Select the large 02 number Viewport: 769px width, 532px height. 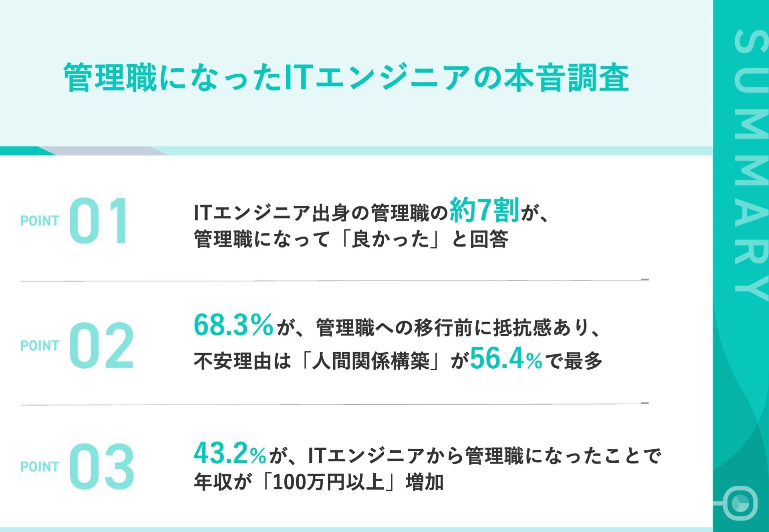click(x=102, y=345)
